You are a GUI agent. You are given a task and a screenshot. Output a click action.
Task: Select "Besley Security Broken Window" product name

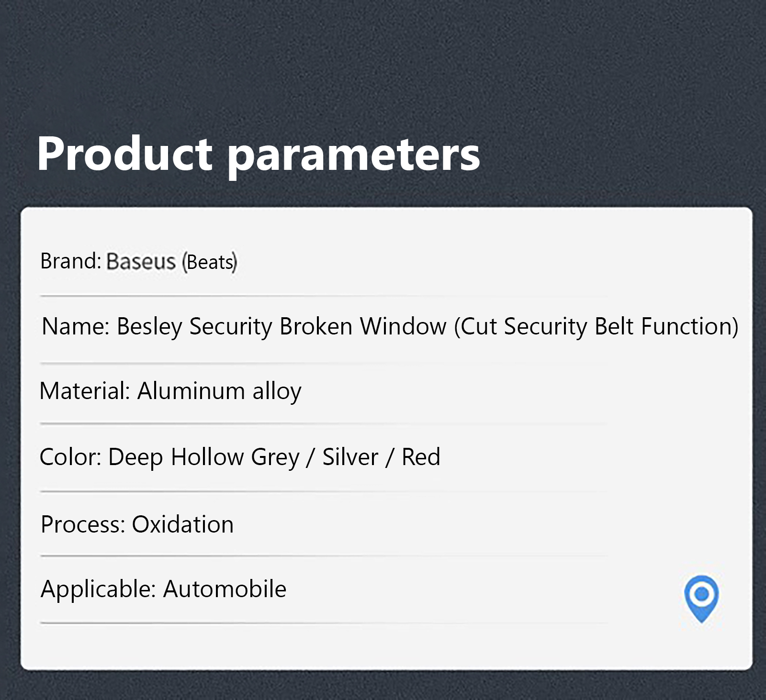pyautogui.click(x=282, y=327)
